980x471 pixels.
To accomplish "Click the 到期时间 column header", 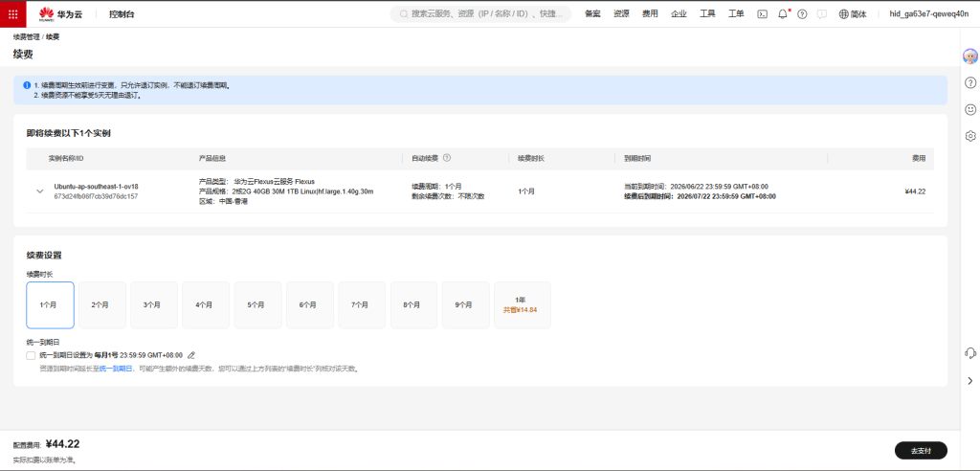I will tap(636, 158).
